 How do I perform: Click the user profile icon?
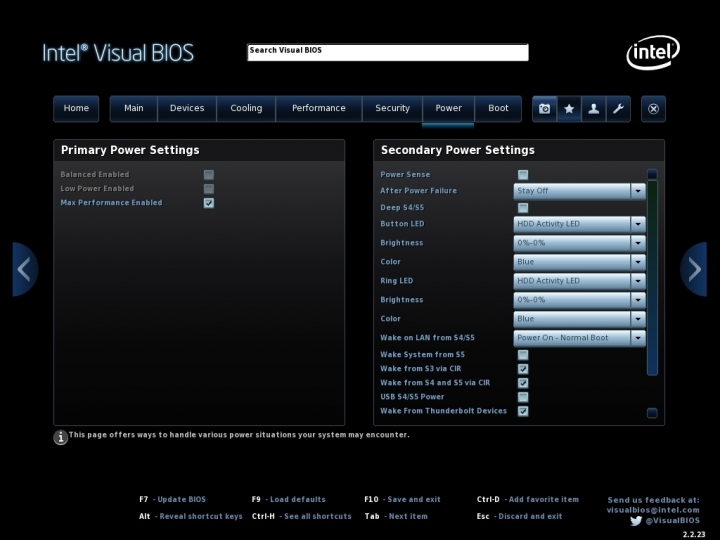594,109
